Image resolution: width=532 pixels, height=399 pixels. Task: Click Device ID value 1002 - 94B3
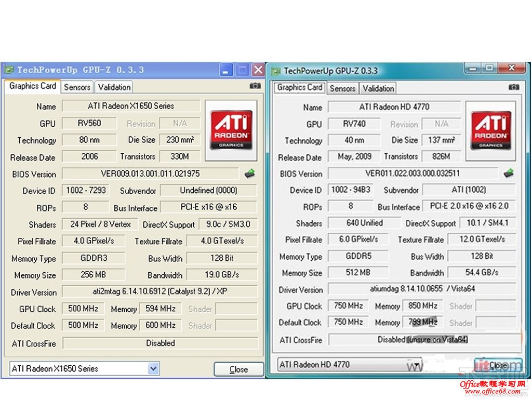pos(351,190)
